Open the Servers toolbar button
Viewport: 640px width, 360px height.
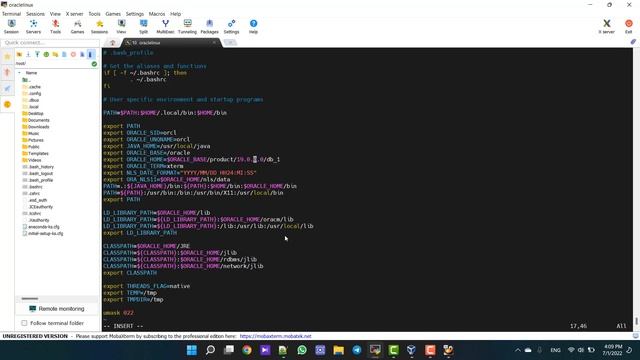(33, 27)
